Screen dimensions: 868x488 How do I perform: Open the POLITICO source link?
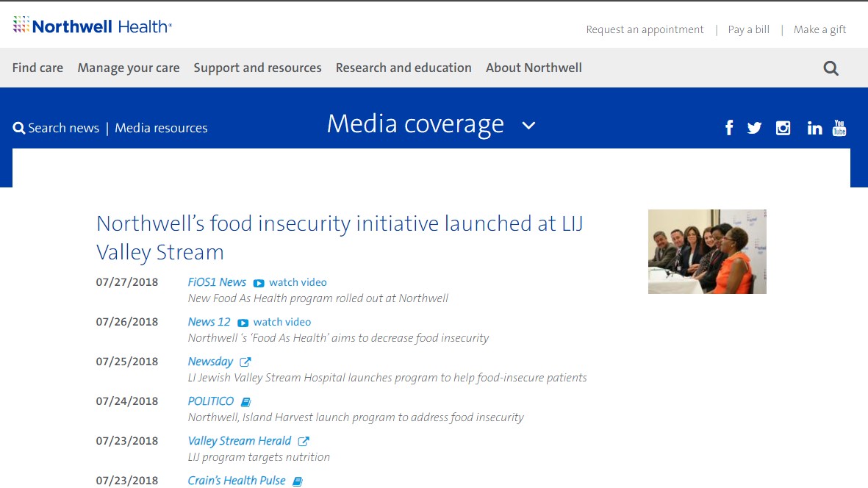tap(211, 401)
